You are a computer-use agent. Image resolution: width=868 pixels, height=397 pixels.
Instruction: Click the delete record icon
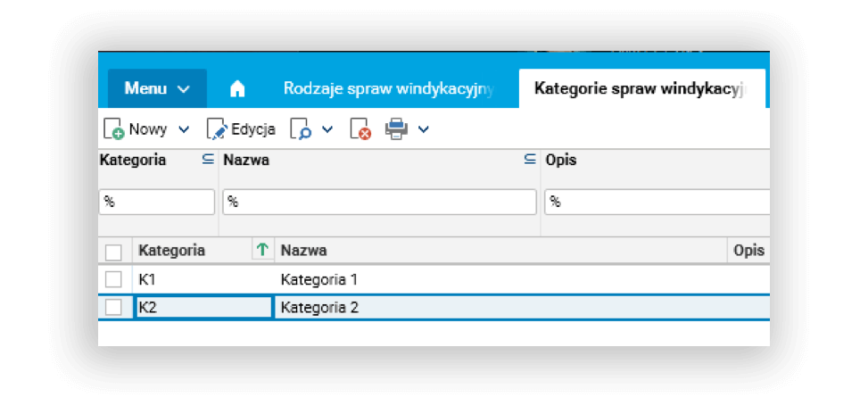click(x=360, y=129)
